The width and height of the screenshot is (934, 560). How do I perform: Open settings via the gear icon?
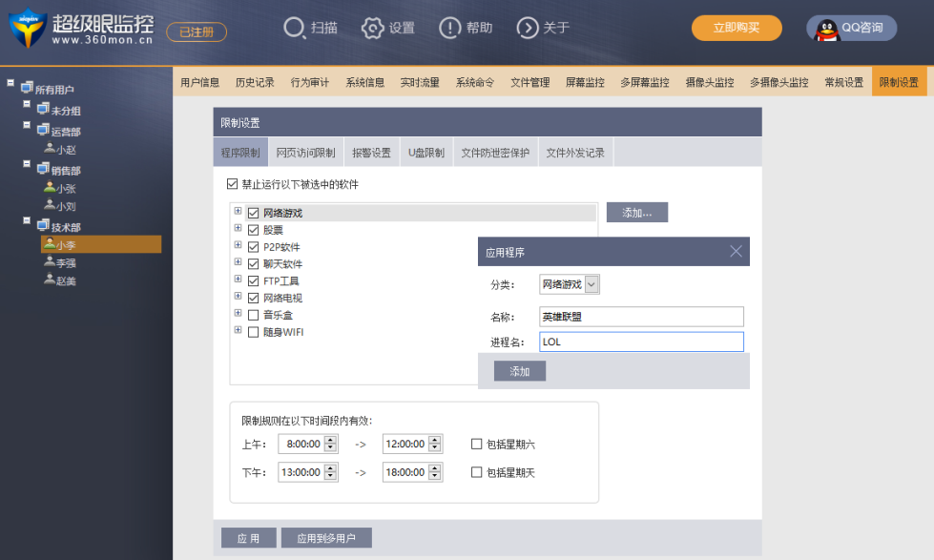[373, 29]
